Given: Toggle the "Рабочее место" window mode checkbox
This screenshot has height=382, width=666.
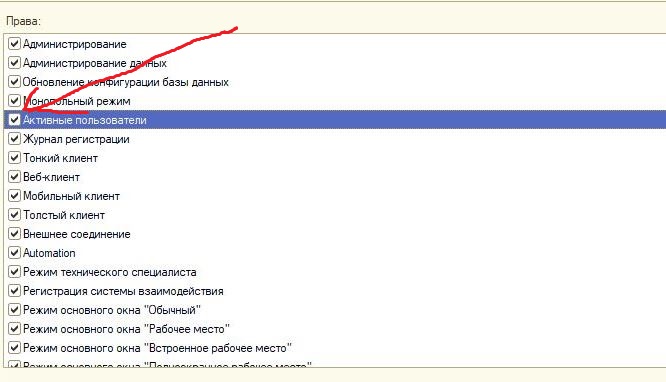Looking at the screenshot, I should pos(14,328).
